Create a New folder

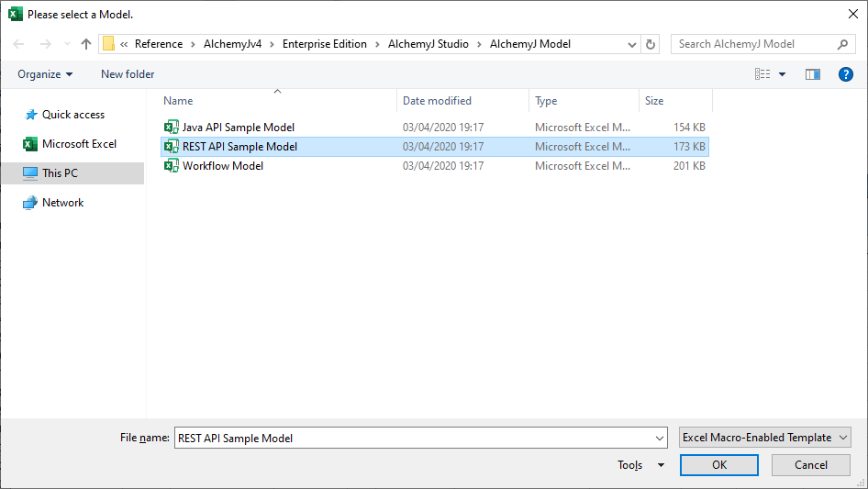(x=128, y=74)
